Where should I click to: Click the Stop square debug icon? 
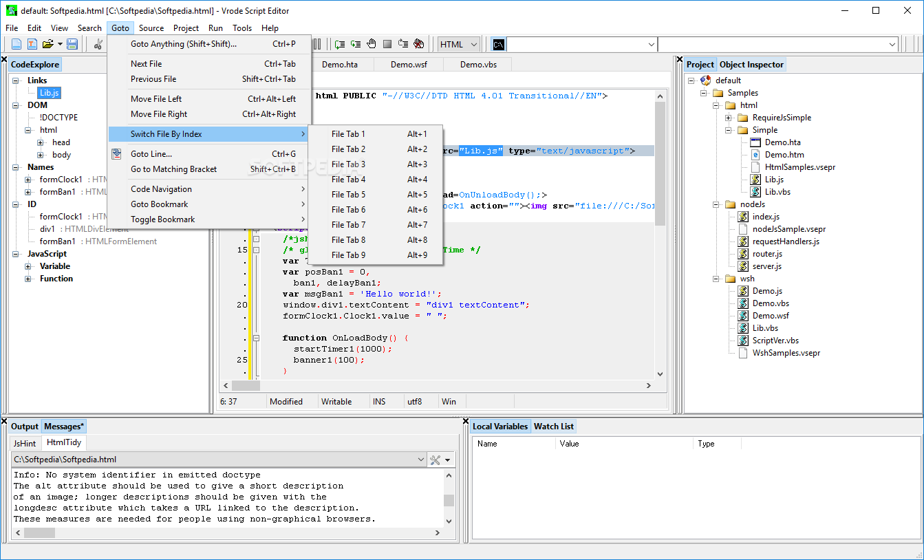387,44
